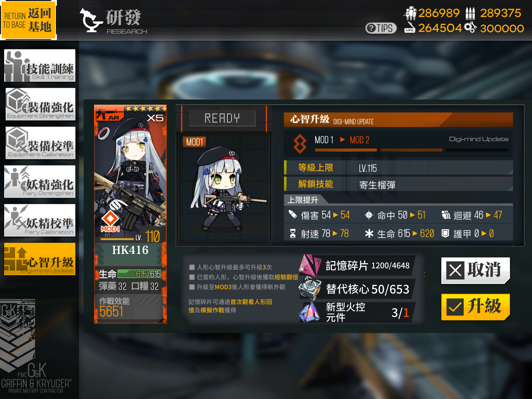
Task: Cancel the upgrade with 取消 button
Action: click(x=475, y=270)
